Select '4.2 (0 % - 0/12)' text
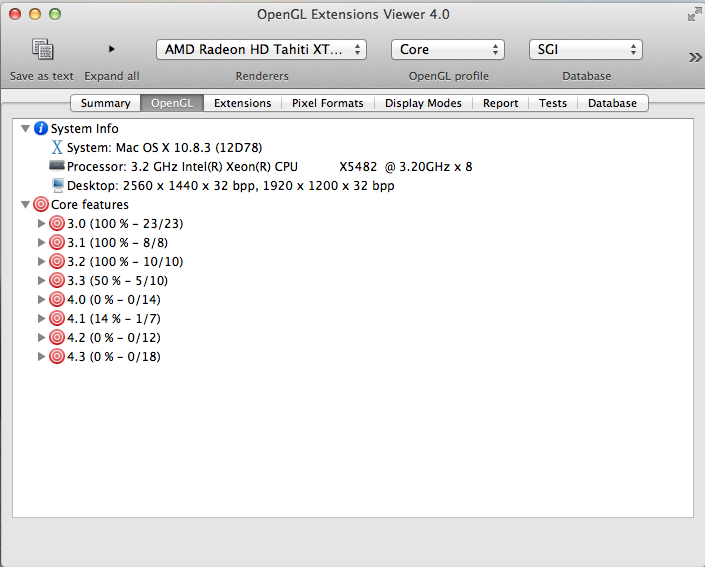Screen dimensions: 705x567 (x=114, y=337)
